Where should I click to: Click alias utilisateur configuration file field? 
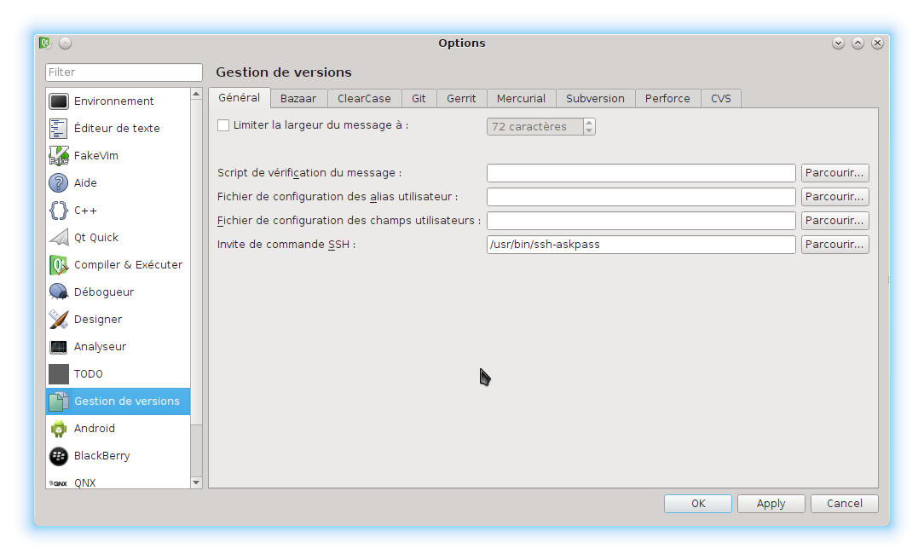pyautogui.click(x=641, y=197)
